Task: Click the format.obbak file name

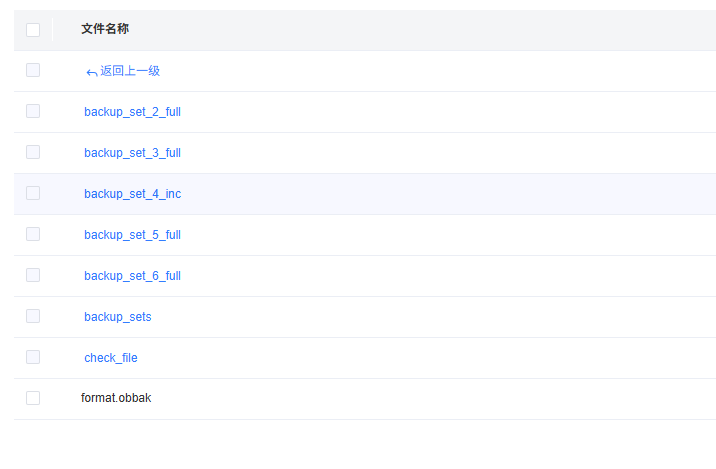Action: point(116,398)
